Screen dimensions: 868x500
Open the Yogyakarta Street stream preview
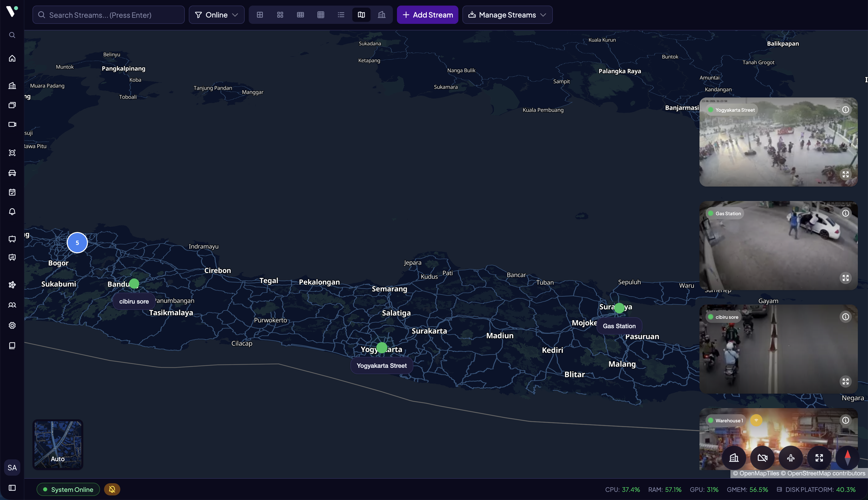[778, 142]
